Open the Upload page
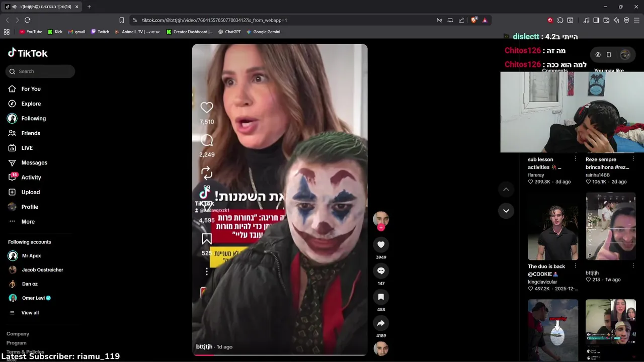Image resolution: width=644 pixels, height=362 pixels. pos(30,192)
